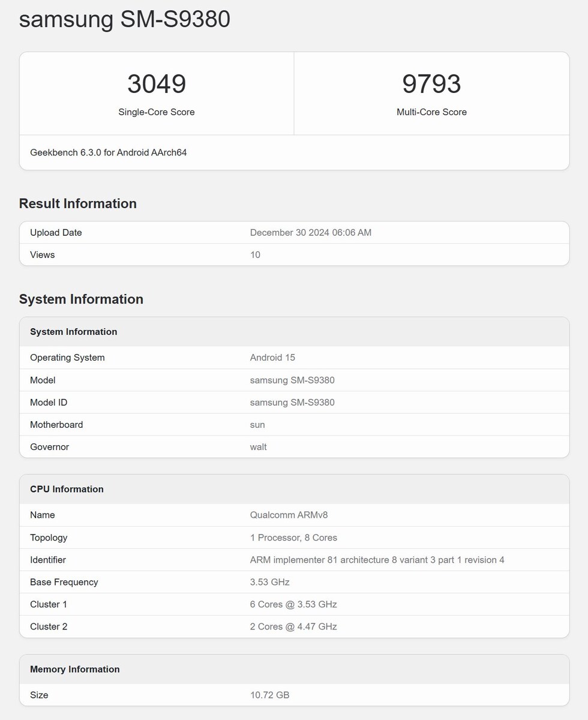Select the Topology row showing 8 Cores
Image resolution: width=588 pixels, height=720 pixels.
point(294,537)
